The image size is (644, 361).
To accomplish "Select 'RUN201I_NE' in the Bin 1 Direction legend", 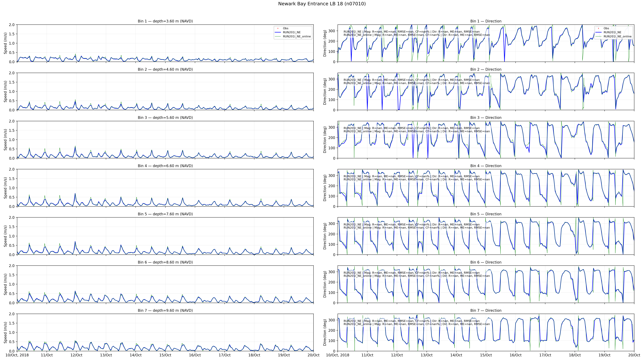I will tap(612, 32).
